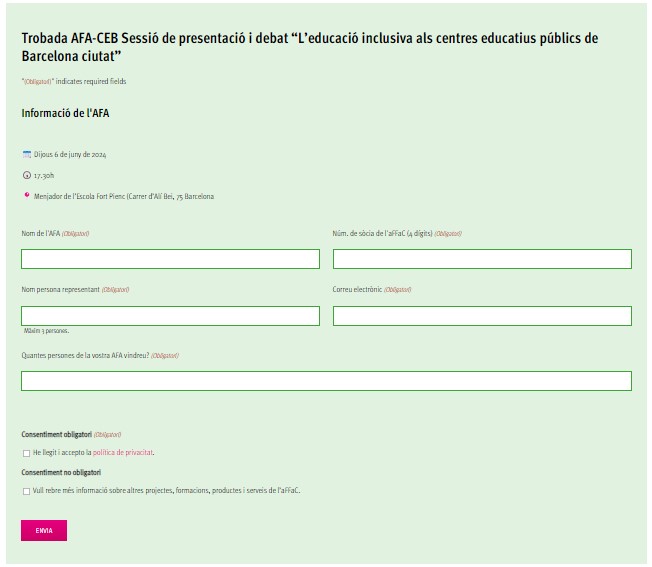Focus the Quantes persones vindreu field
652x567 pixels.
tap(326, 381)
